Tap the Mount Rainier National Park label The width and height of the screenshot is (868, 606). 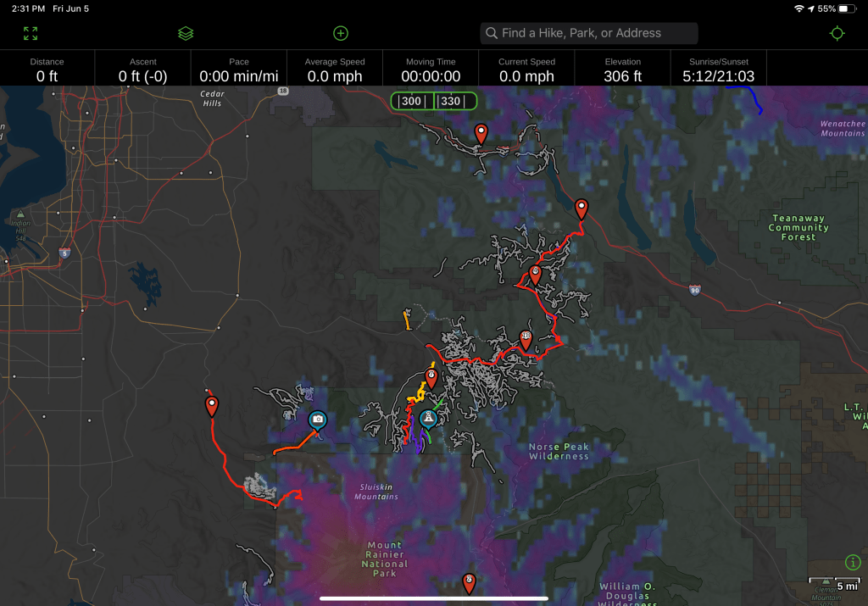tap(384, 559)
